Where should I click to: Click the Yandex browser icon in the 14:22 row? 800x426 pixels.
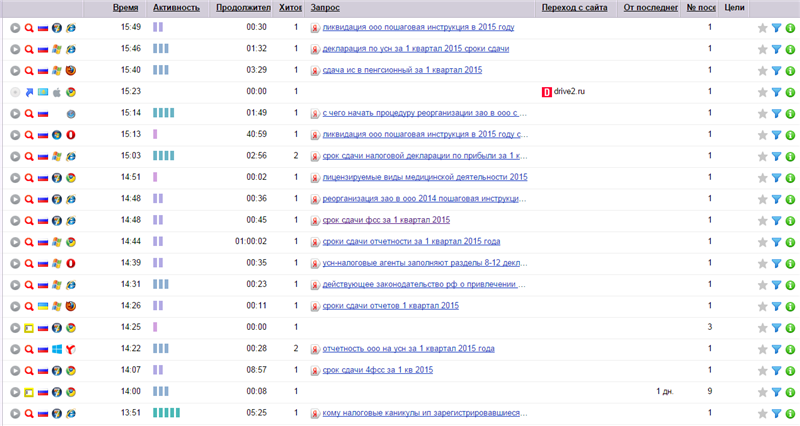(x=71, y=349)
